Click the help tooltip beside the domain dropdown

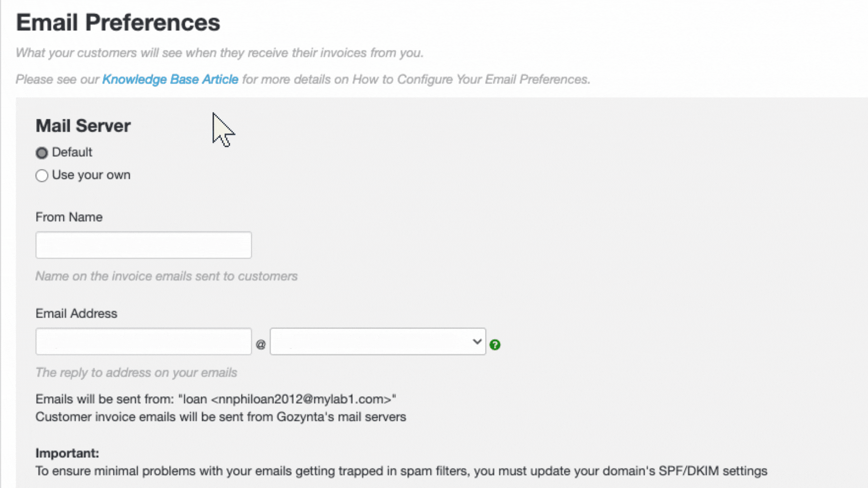point(495,345)
